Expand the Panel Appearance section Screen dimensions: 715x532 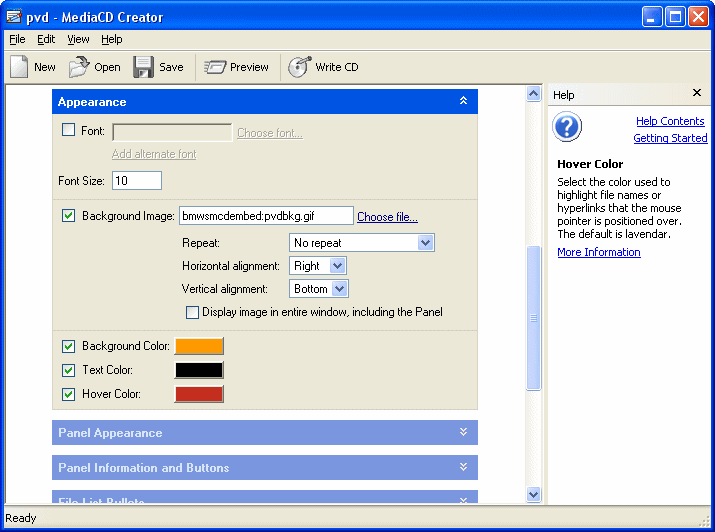[x=264, y=432]
